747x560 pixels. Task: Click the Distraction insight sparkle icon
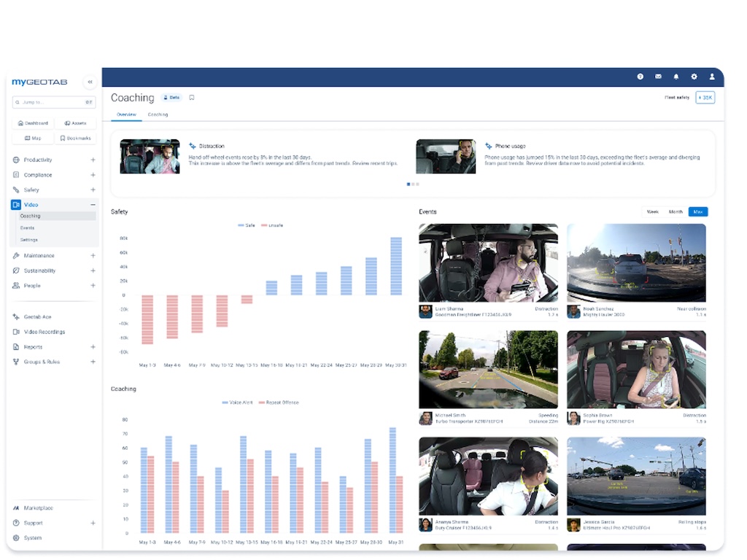click(193, 146)
